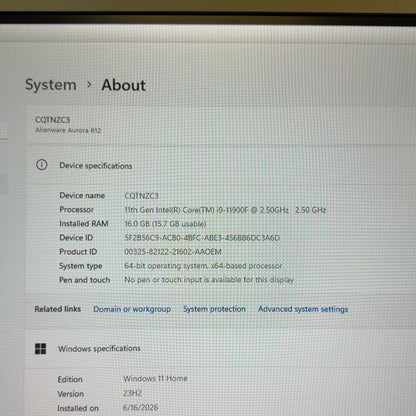Open Advanced system settings link

point(303,309)
